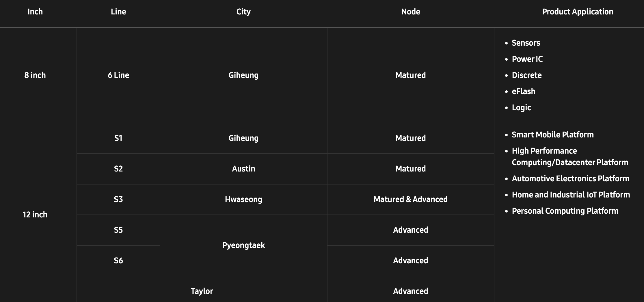The height and width of the screenshot is (302, 644).
Task: Click the Node column header
Action: coord(410,12)
